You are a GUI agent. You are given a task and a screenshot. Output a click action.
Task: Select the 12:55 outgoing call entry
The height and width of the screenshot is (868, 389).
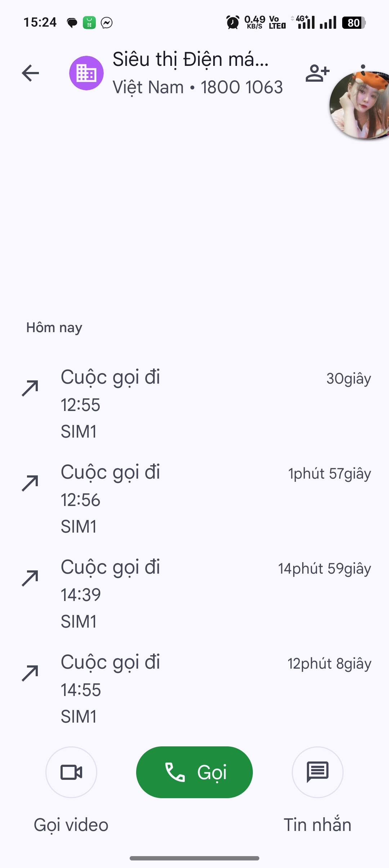(x=194, y=404)
